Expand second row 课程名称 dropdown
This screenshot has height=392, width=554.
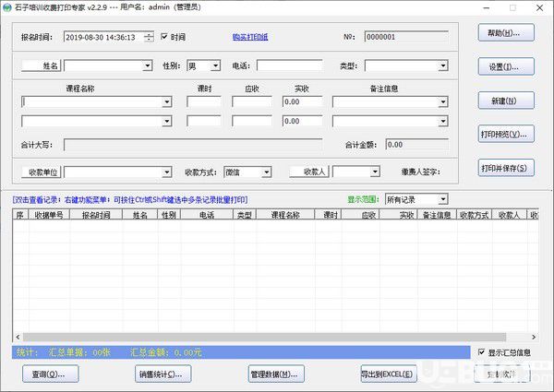click(167, 122)
